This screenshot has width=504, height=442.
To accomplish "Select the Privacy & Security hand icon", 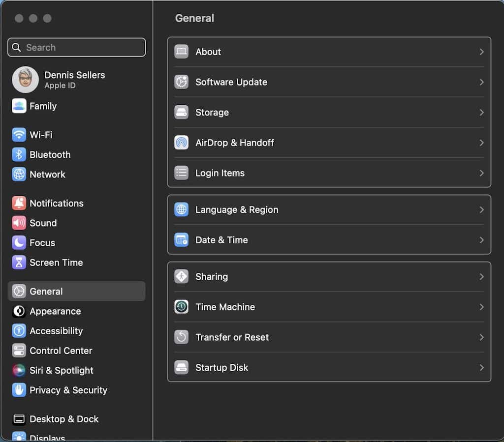I will click(19, 390).
